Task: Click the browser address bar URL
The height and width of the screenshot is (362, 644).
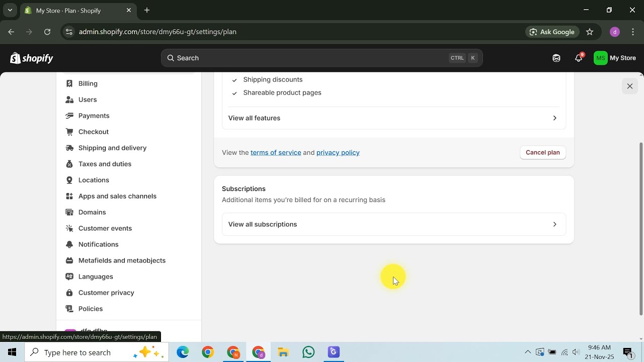Action: coord(157,32)
